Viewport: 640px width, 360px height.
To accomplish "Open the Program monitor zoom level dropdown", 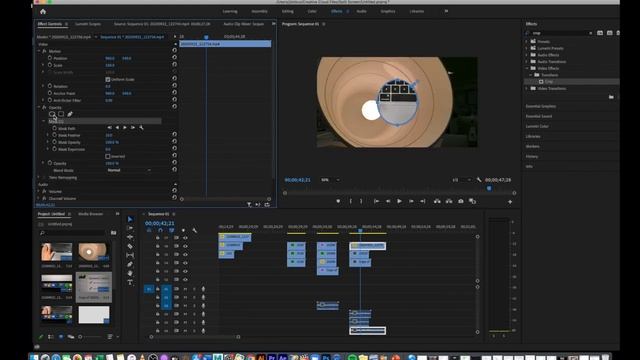I will coord(330,180).
